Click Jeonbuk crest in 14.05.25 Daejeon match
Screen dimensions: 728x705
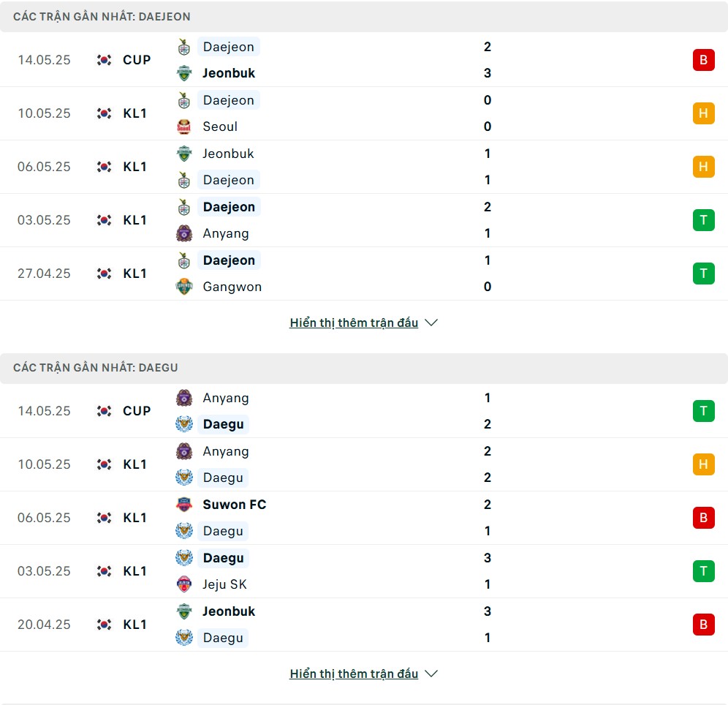[x=184, y=73]
